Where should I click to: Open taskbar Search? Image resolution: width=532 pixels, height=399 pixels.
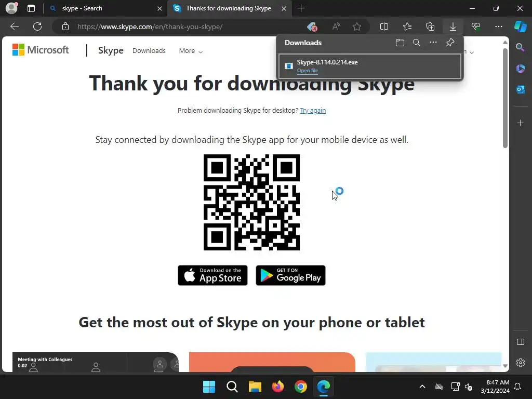click(x=232, y=387)
